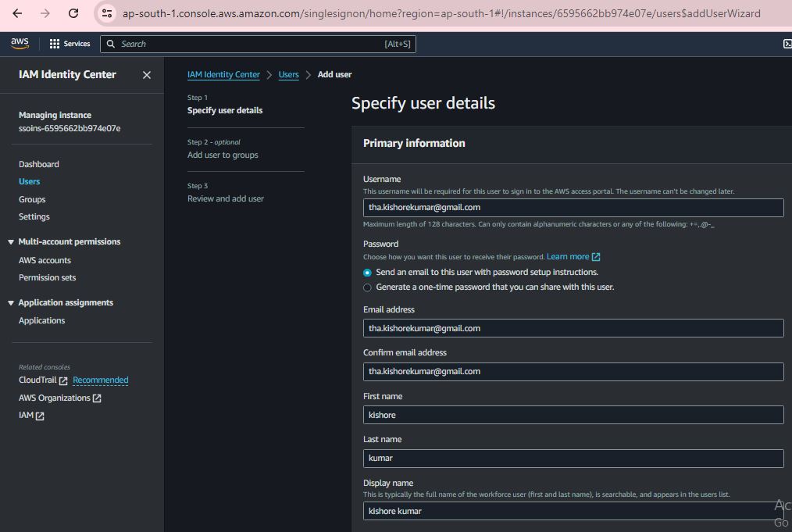Open the Groups page in sidebar
This screenshot has width=792, height=532.
coord(32,199)
